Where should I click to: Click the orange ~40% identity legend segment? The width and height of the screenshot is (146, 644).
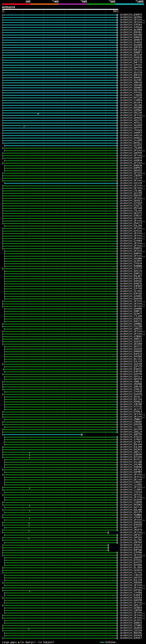click(x=45, y=4)
